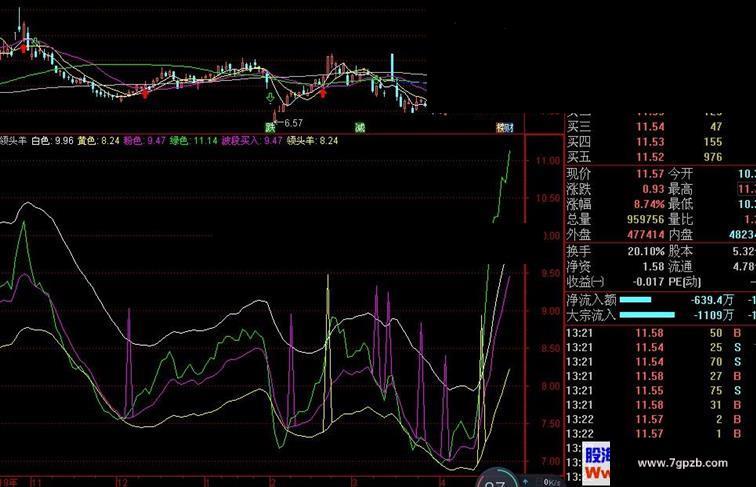The height and width of the screenshot is (487, 756).
Task: Click the 涨跌 value 0.93
Action: pyautogui.click(x=653, y=189)
